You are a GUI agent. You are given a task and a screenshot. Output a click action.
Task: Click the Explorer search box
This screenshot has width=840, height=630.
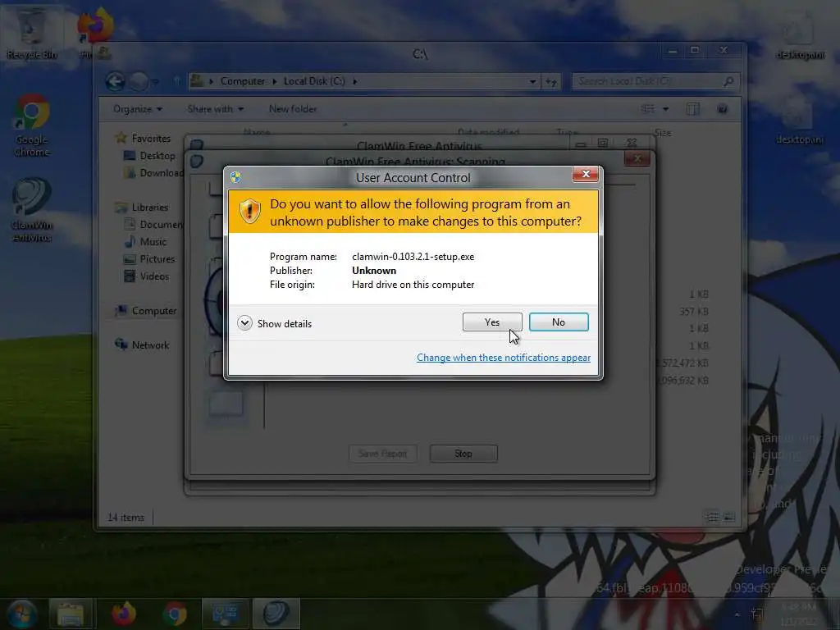click(x=655, y=81)
